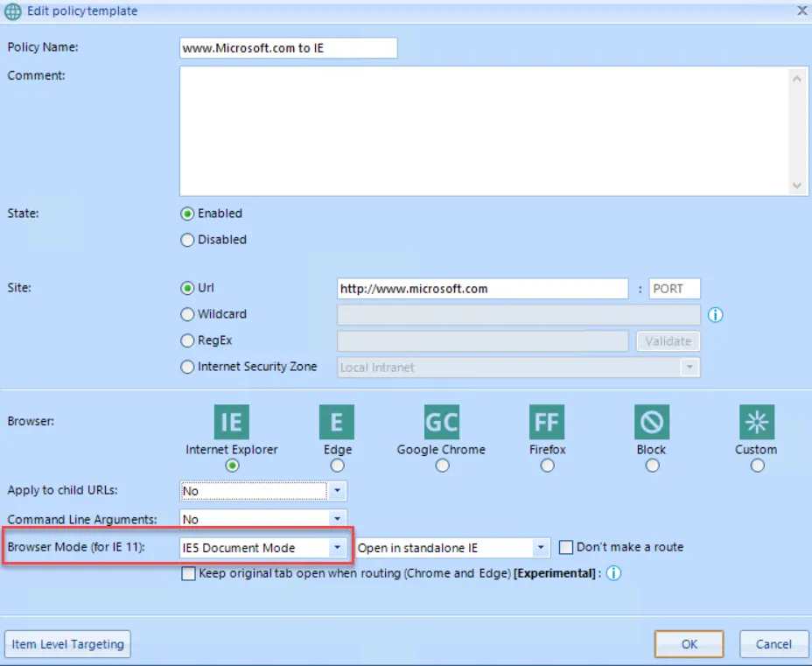Select the Custom radio button

(x=758, y=466)
